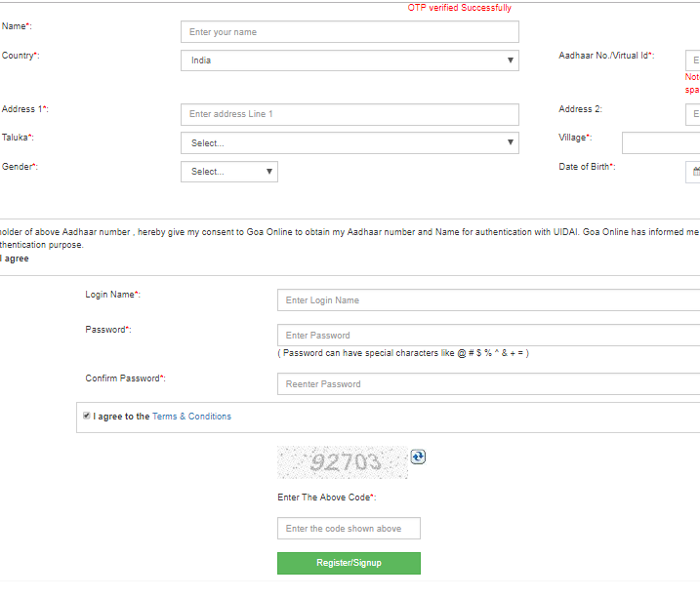The width and height of the screenshot is (700, 597).
Task: Click the Reenter Password field
Action: coord(488,384)
